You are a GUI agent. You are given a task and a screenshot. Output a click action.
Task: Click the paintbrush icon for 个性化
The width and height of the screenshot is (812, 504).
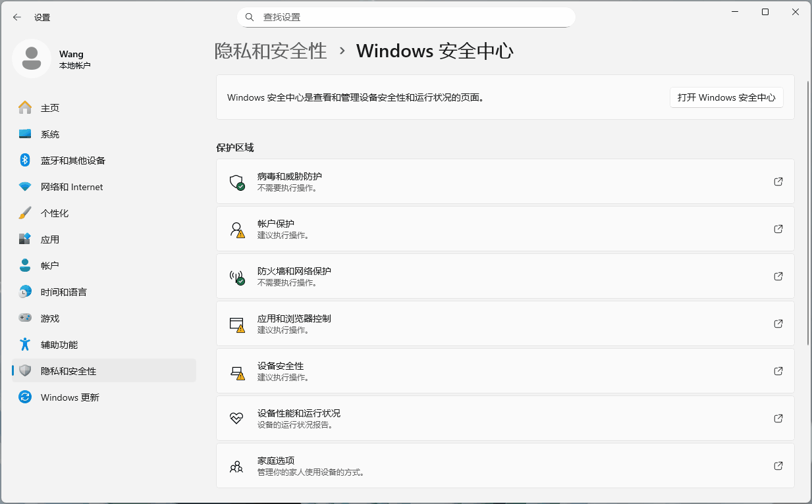[25, 213]
